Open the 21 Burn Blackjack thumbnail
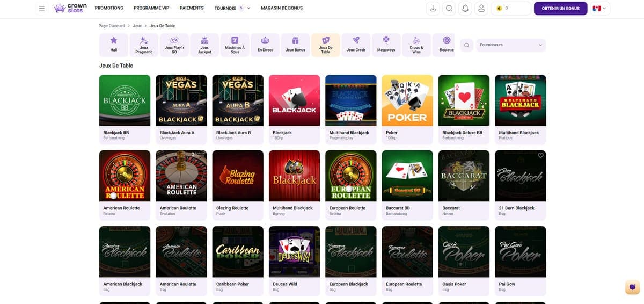This screenshot has height=304, width=644. [x=521, y=176]
